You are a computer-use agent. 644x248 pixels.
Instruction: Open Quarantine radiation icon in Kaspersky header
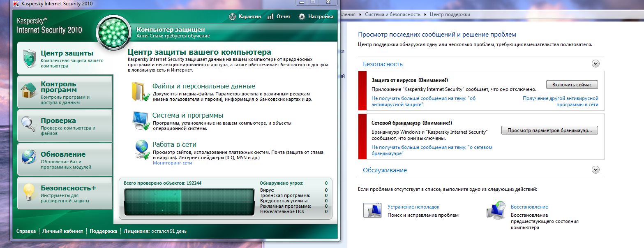233,17
